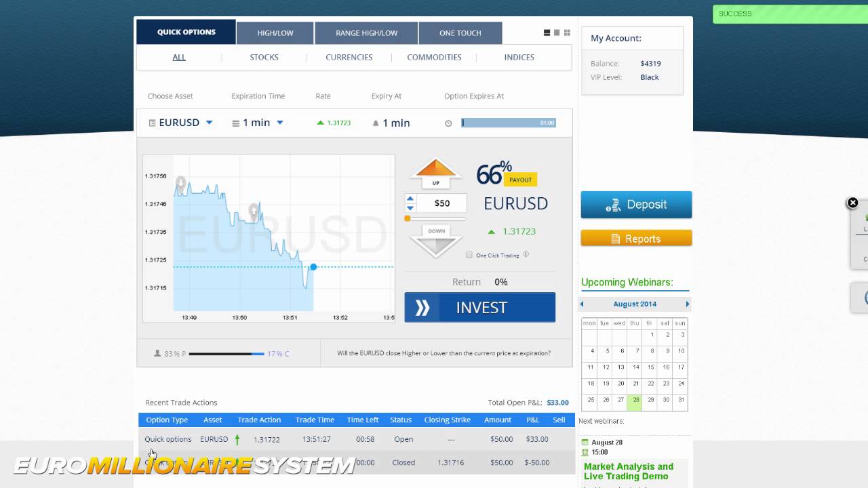
Task: Click the VIP Level Black value
Action: (650, 77)
